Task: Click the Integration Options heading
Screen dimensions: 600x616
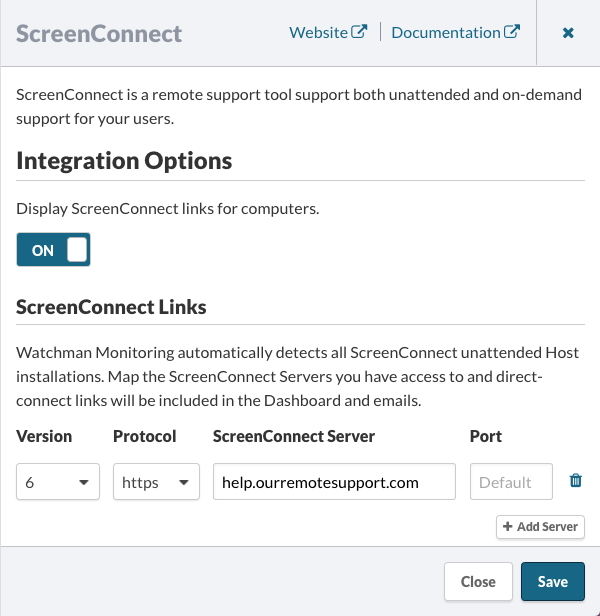Action: 124,161
